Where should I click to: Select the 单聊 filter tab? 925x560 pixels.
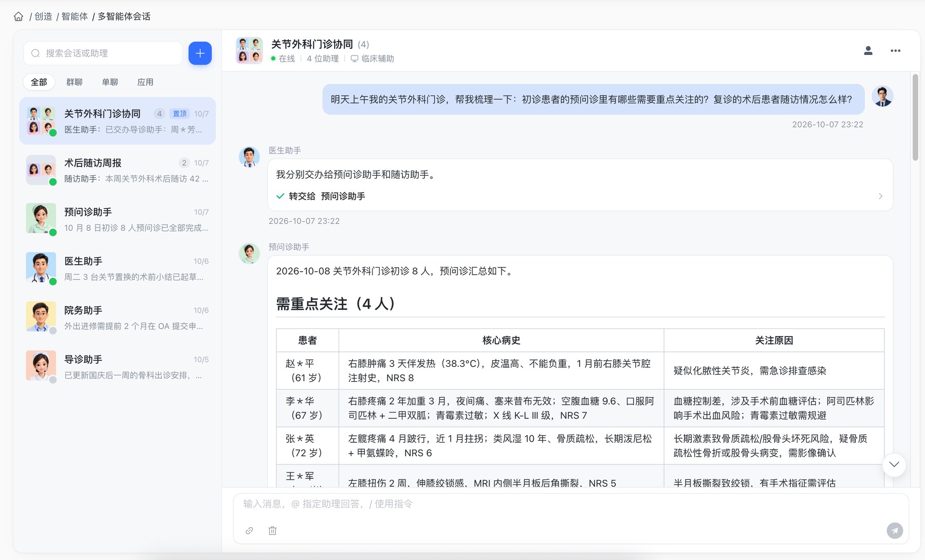(110, 82)
